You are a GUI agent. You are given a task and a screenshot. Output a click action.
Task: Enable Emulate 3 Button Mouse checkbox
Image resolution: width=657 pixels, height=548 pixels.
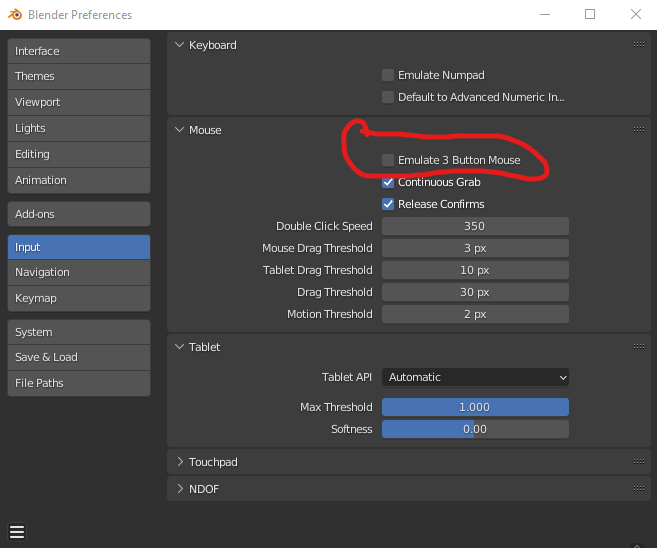click(388, 160)
